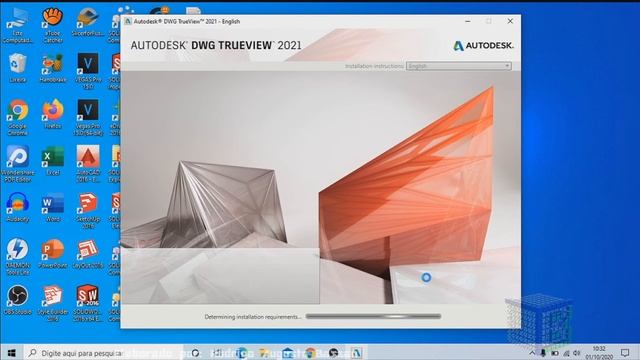Viewport: 640px width, 360px height.
Task: Open Google Chrome desktop shortcut
Action: (x=18, y=117)
